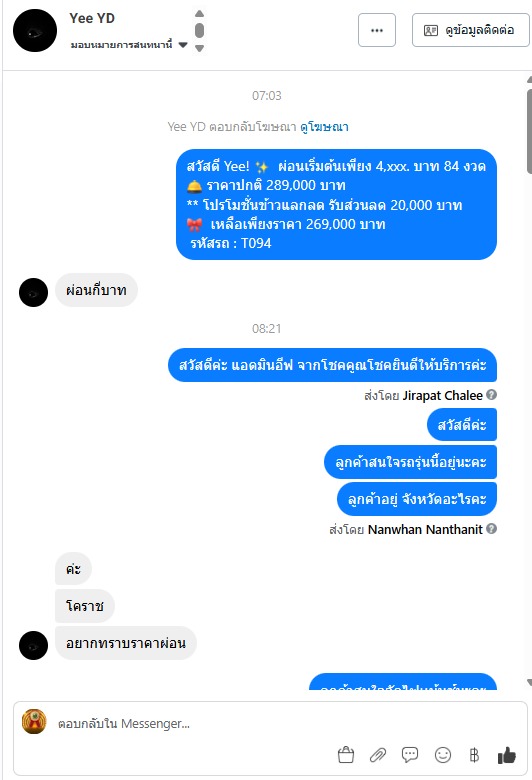Click the header down arrow near Yee YD
This screenshot has width=532, height=780.
click(199, 48)
